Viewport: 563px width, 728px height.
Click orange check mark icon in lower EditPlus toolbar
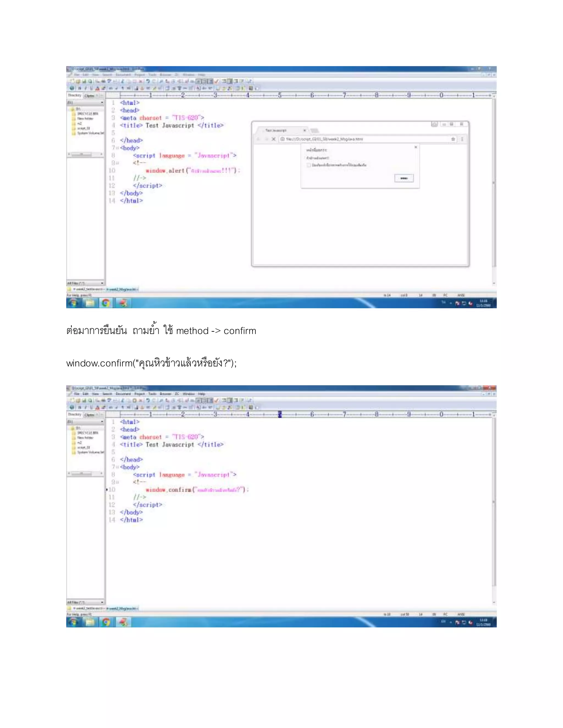coord(217,400)
